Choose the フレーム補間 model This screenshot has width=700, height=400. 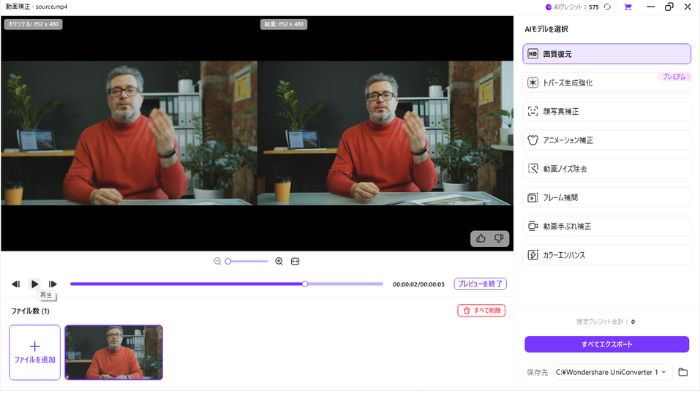[x=606, y=198]
